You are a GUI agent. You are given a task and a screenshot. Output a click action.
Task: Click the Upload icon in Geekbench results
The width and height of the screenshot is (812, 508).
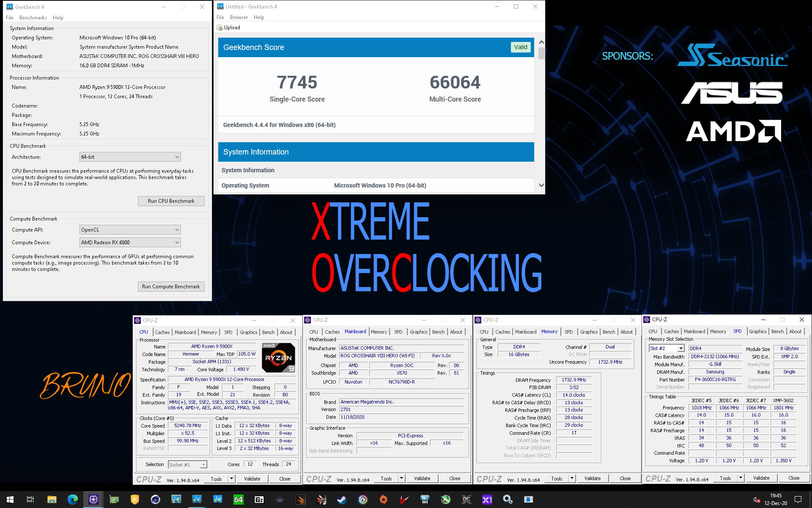pyautogui.click(x=219, y=28)
